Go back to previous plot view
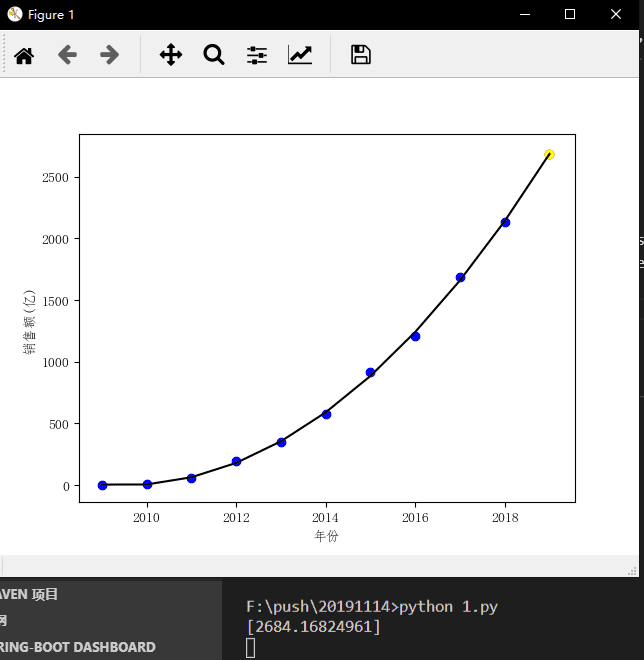The height and width of the screenshot is (660, 644). click(67, 55)
